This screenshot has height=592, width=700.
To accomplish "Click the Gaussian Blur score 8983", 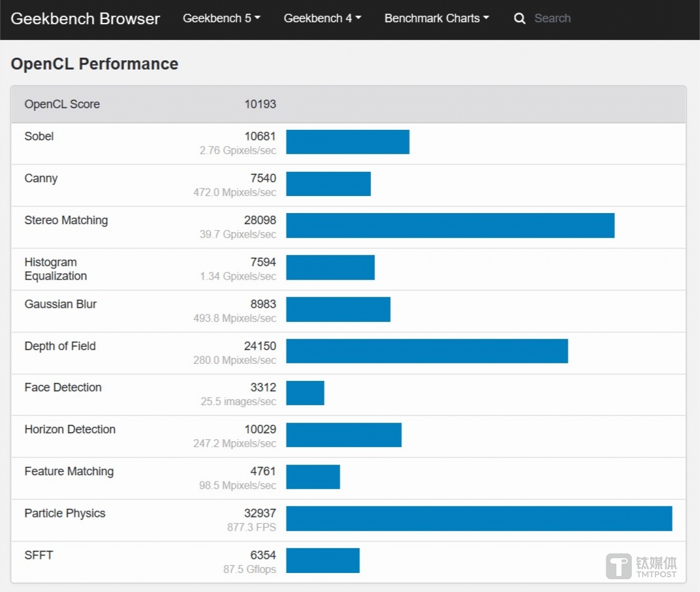I will coord(263,304).
